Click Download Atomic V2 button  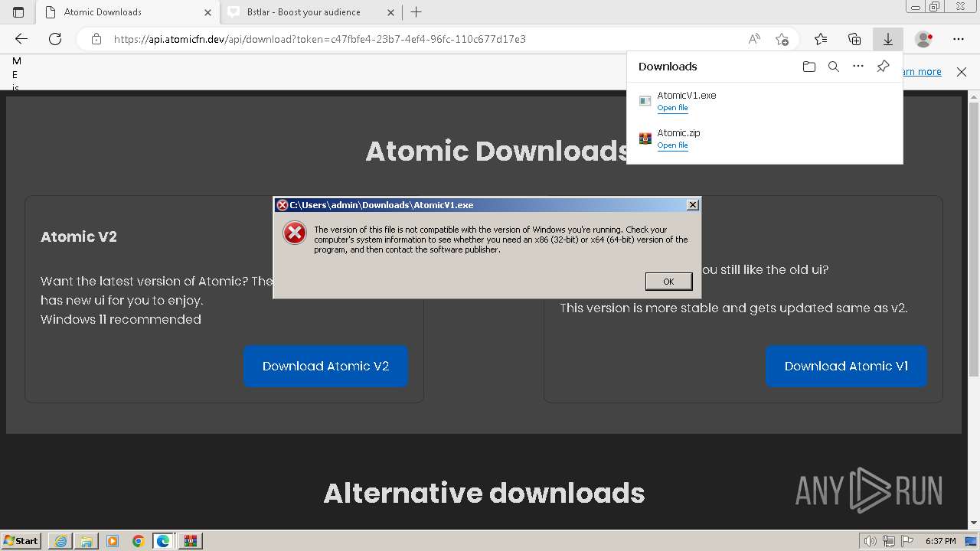(x=325, y=366)
